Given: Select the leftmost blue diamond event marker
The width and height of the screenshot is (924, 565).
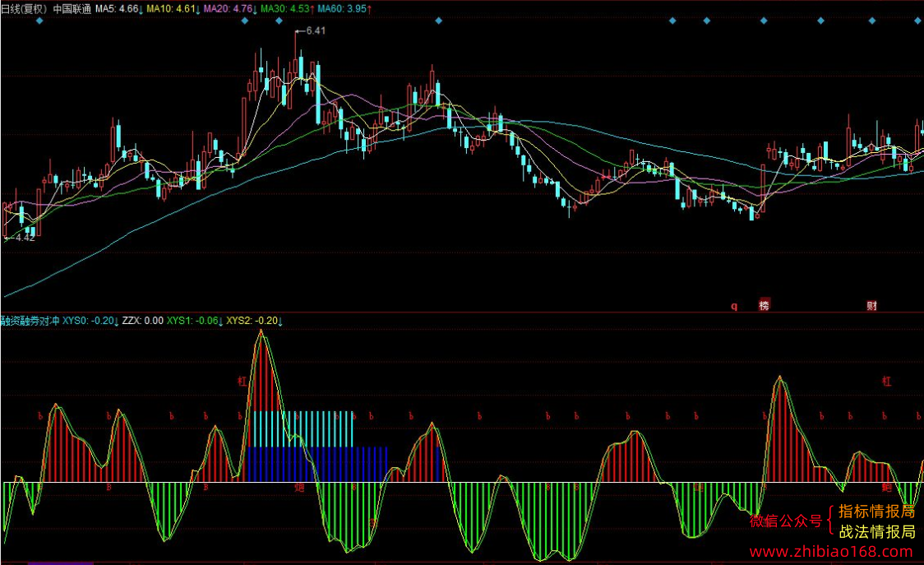Looking at the screenshot, I should 39,21.
